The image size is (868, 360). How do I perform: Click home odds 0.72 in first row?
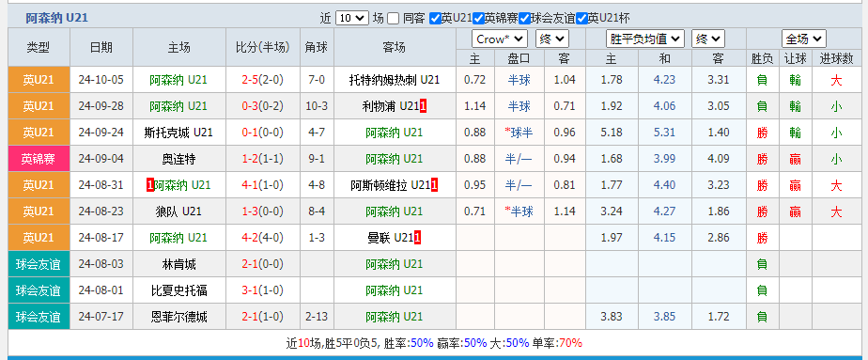475,80
